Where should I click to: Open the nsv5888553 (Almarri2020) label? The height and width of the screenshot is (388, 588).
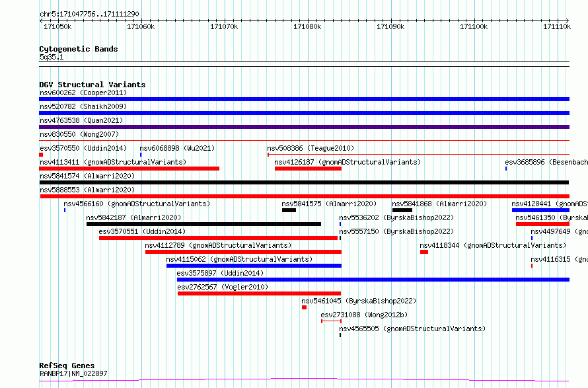point(87,190)
